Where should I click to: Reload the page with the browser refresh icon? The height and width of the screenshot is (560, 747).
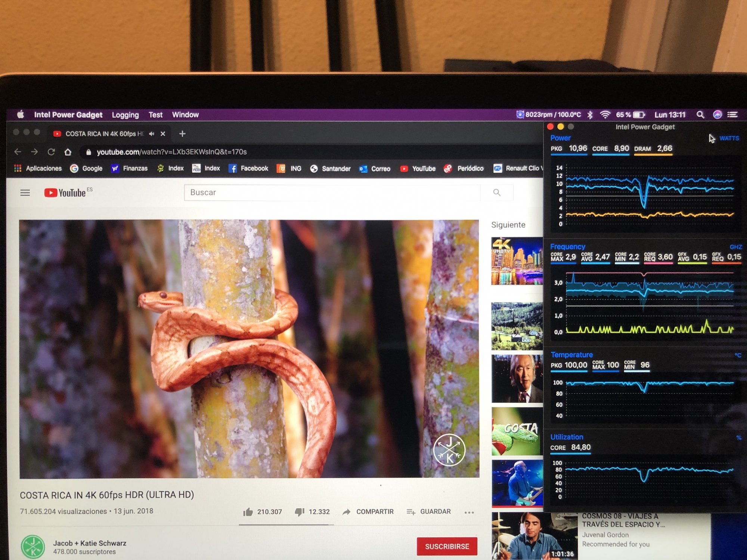click(51, 152)
